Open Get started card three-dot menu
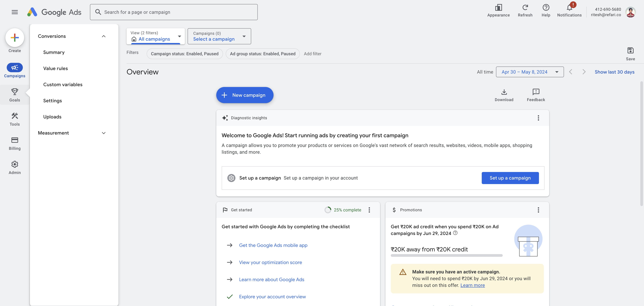 point(369,210)
